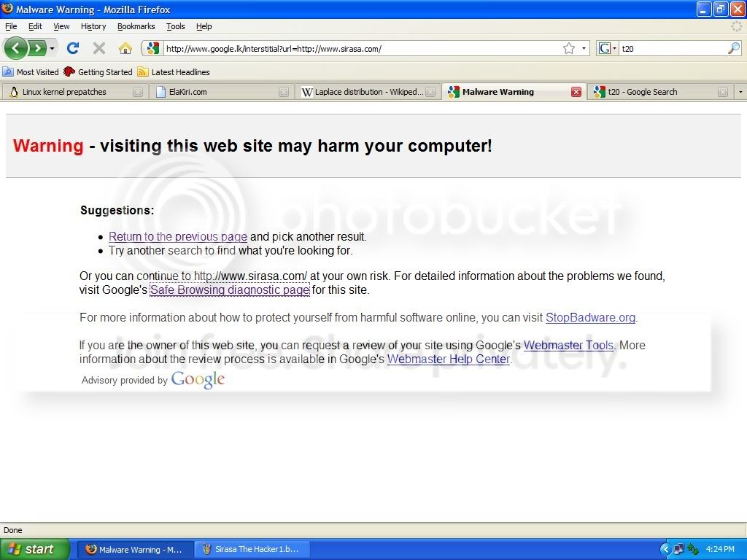Open the File menu
Image resolution: width=747 pixels, height=560 pixels.
[x=11, y=26]
